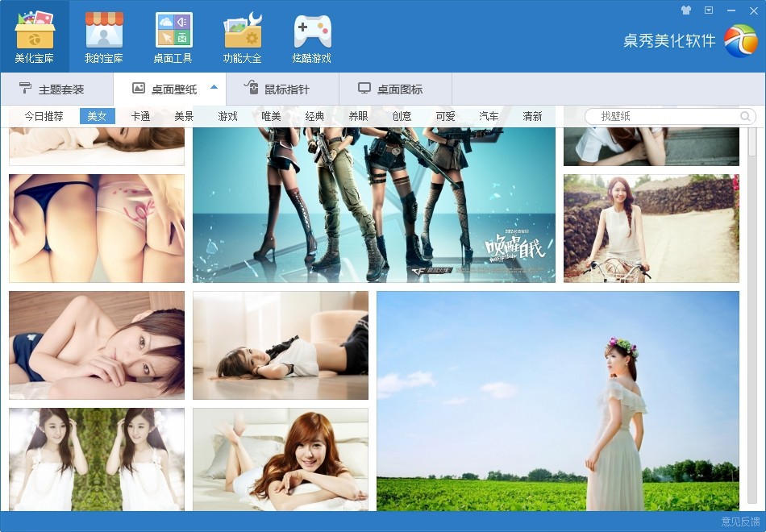Viewport: 766px width, 532px height.
Task: Switch to the 桌面图标 tab
Action: tap(395, 89)
